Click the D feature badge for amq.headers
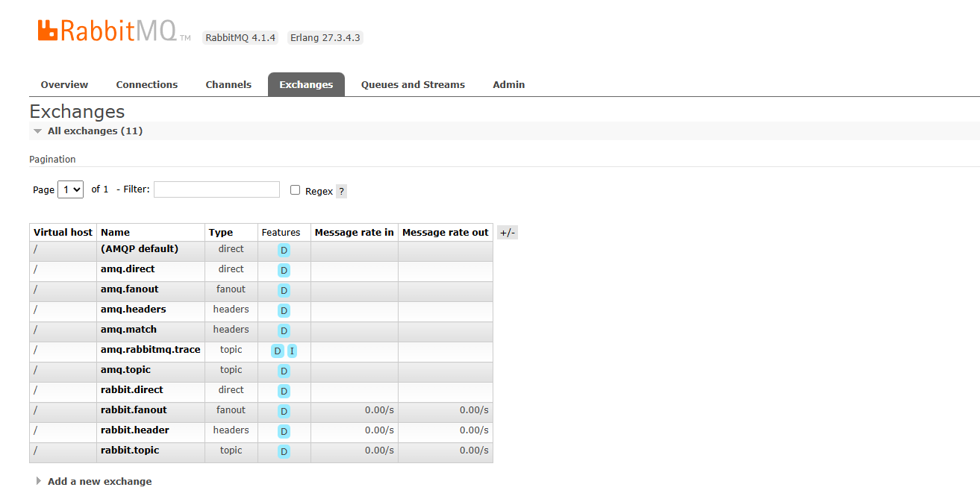Screen dimensions: 980x496 click(284, 310)
